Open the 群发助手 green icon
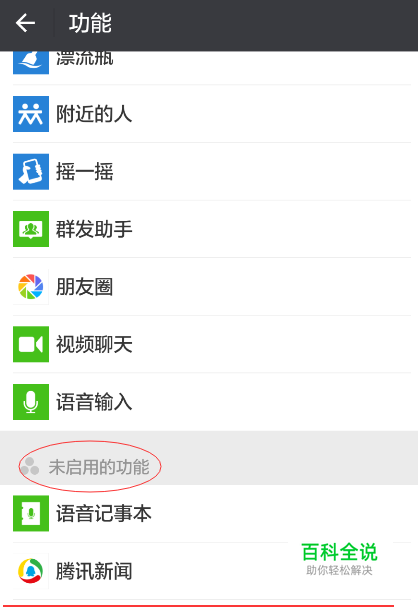 (x=31, y=229)
